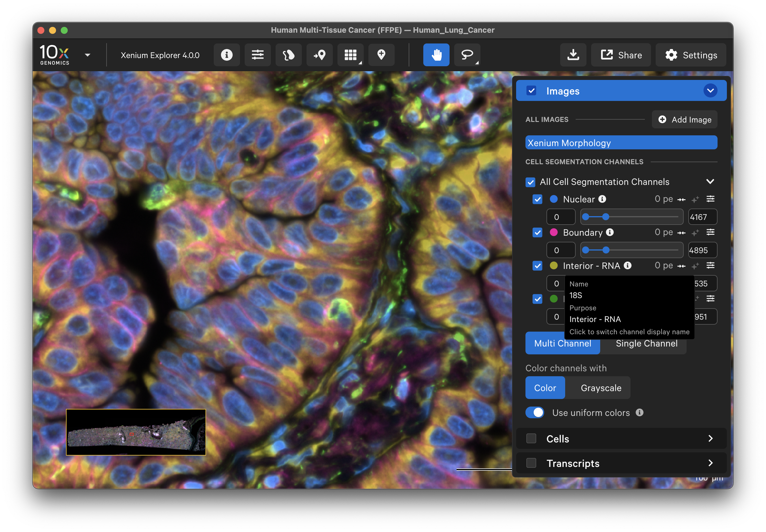The width and height of the screenshot is (766, 532).
Task: Collapse the Images panel chevron
Action: coord(710,91)
